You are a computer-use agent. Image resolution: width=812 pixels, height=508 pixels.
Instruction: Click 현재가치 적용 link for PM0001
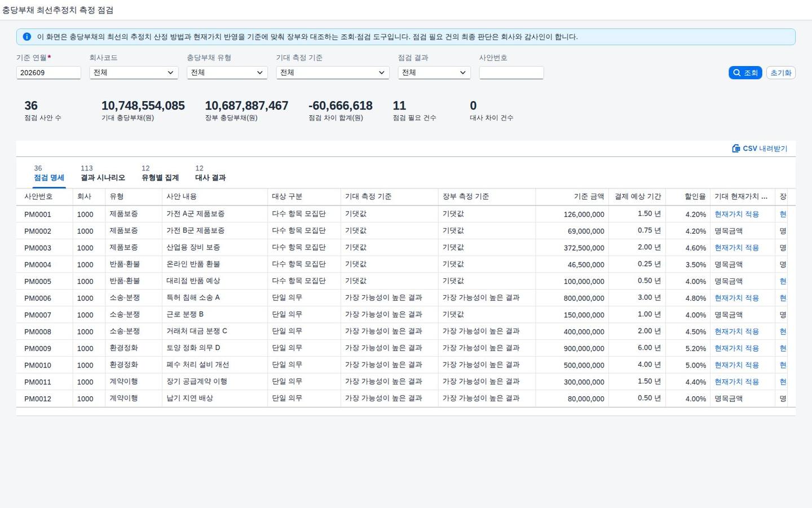tap(736, 214)
